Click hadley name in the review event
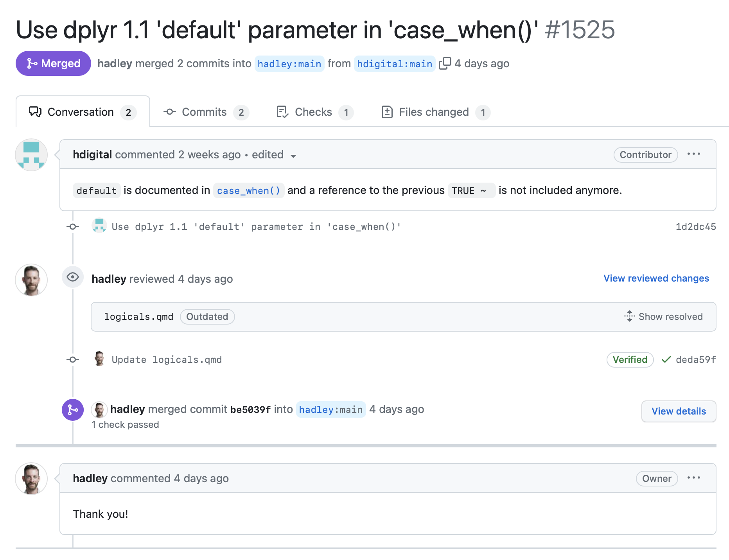Screen dimensions: 729x560 [x=109, y=279]
